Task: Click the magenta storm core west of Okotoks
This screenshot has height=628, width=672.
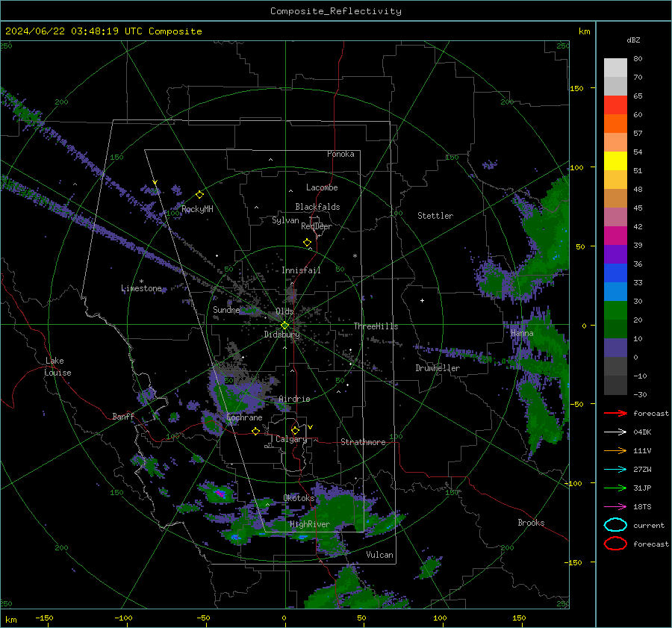Action: tap(220, 494)
